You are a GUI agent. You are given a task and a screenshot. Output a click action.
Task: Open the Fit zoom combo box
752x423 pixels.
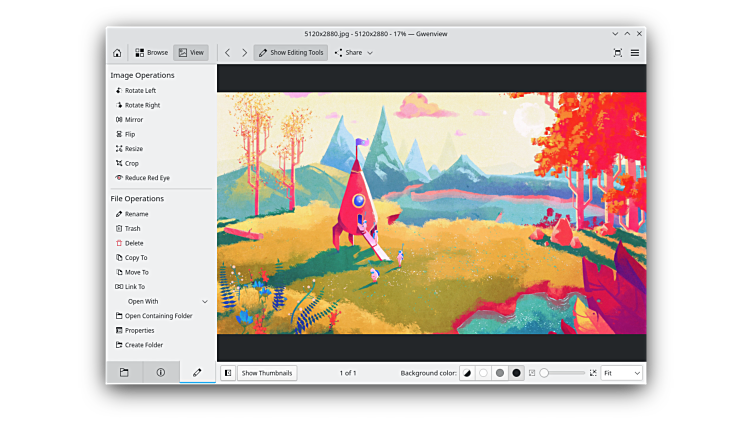click(621, 373)
